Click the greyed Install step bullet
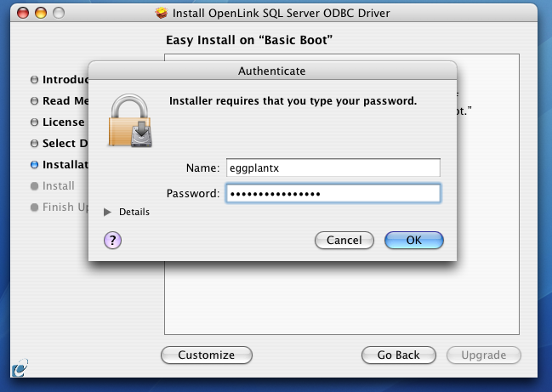Image resolution: width=552 pixels, height=392 pixels. (x=34, y=186)
